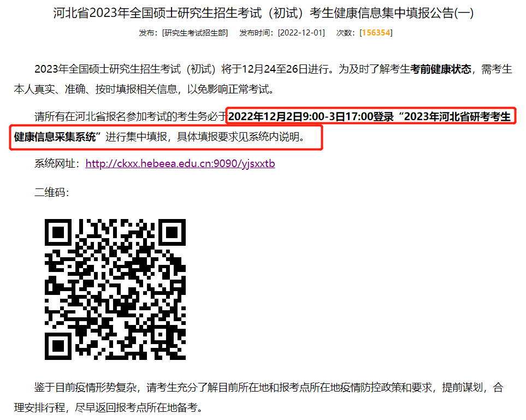Click the announcement title heading
The width and height of the screenshot is (526, 420).
pyautogui.click(x=263, y=13)
